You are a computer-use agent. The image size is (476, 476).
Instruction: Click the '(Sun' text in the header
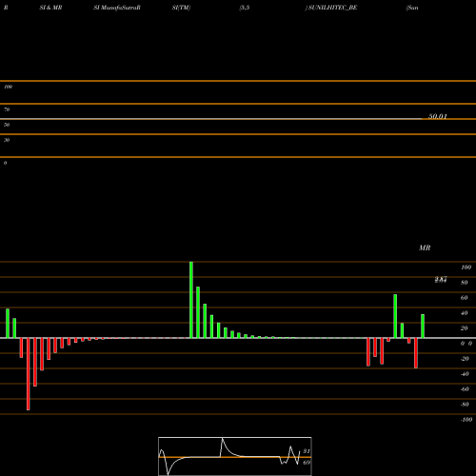click(412, 8)
